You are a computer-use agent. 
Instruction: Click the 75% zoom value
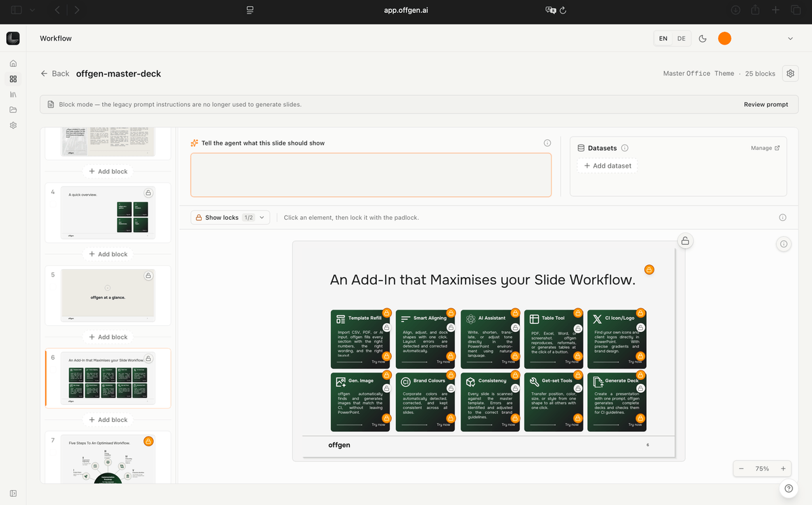click(762, 468)
